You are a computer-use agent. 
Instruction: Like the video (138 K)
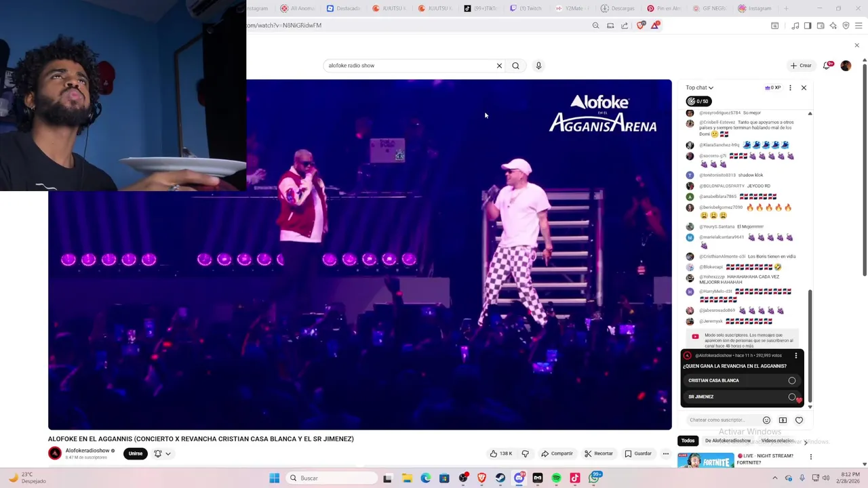click(501, 453)
